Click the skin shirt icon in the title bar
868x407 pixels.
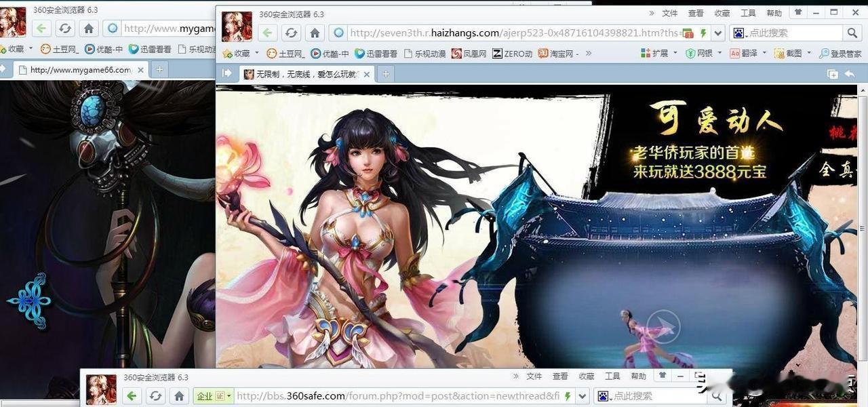(x=798, y=13)
